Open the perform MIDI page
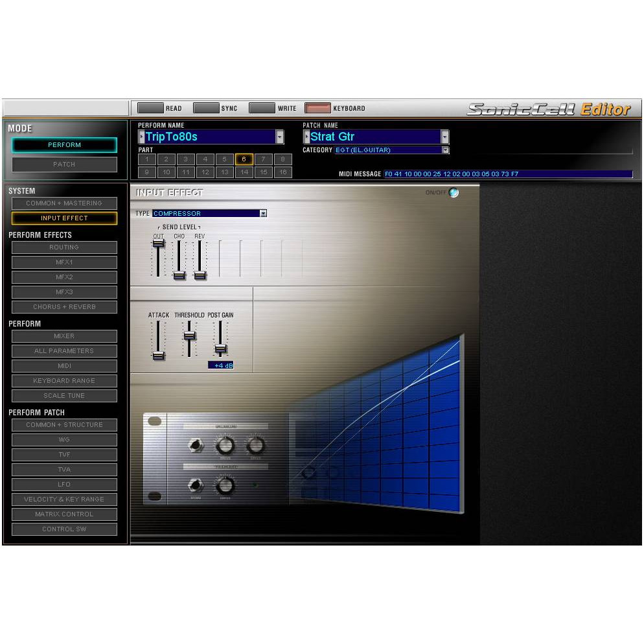 click(65, 366)
